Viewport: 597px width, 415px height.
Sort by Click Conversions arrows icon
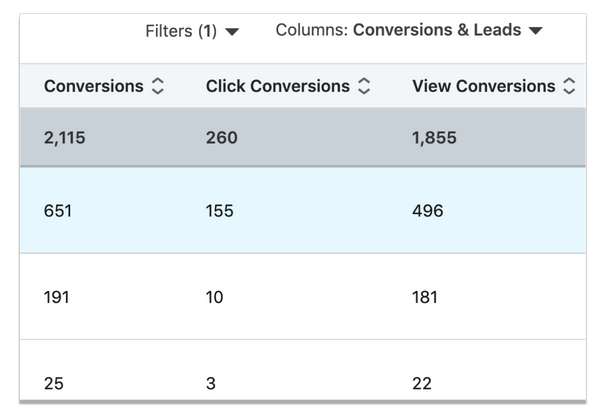tap(364, 86)
